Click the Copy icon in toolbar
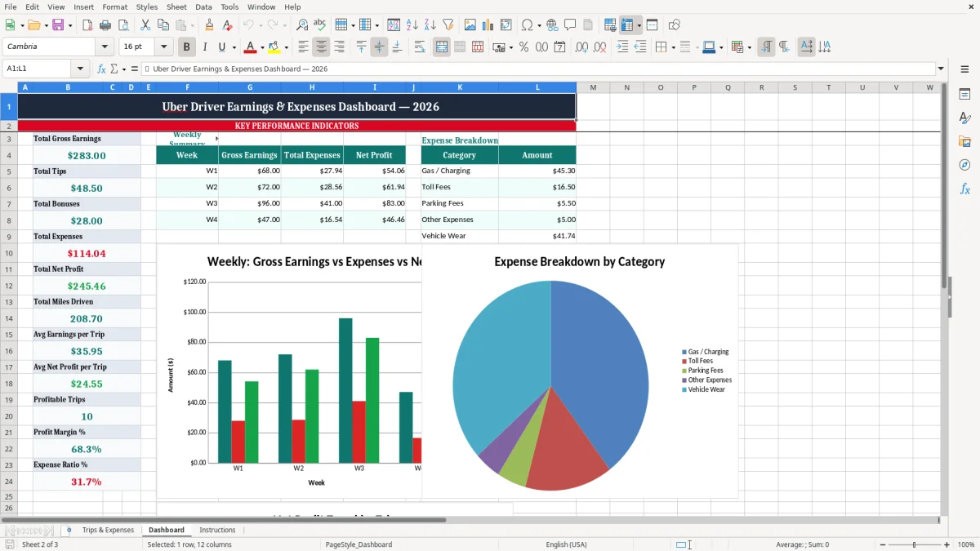Image resolution: width=980 pixels, height=551 pixels. pyautogui.click(x=163, y=25)
